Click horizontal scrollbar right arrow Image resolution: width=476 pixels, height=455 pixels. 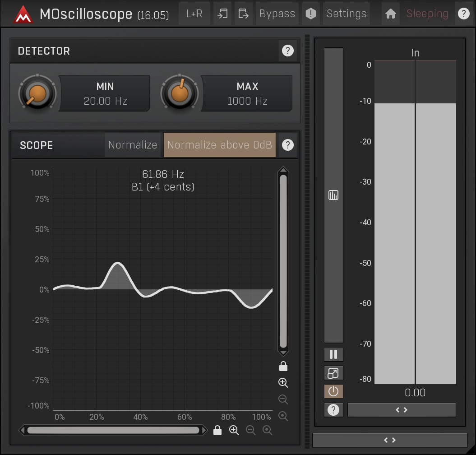[204, 430]
